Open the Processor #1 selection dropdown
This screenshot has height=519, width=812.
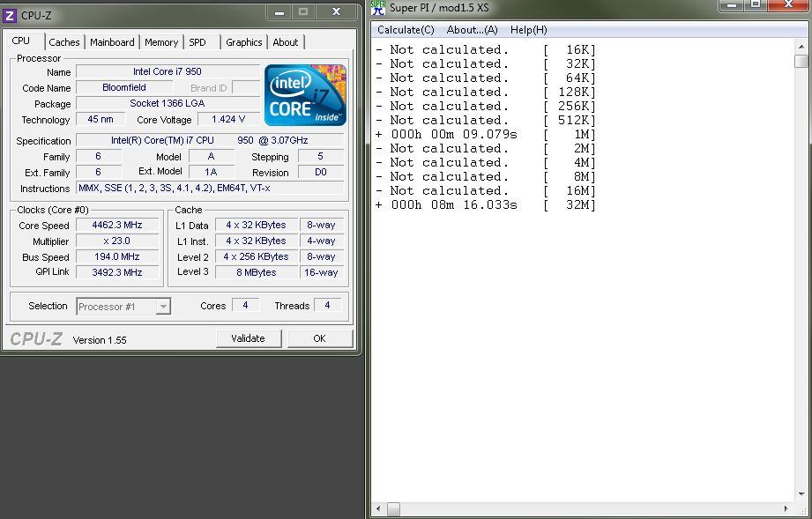[x=163, y=307]
